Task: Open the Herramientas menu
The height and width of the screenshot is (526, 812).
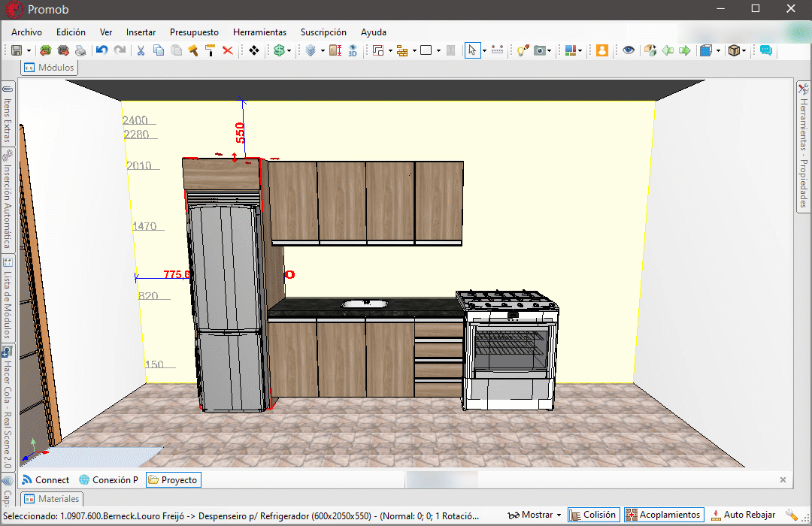Action: [x=259, y=32]
